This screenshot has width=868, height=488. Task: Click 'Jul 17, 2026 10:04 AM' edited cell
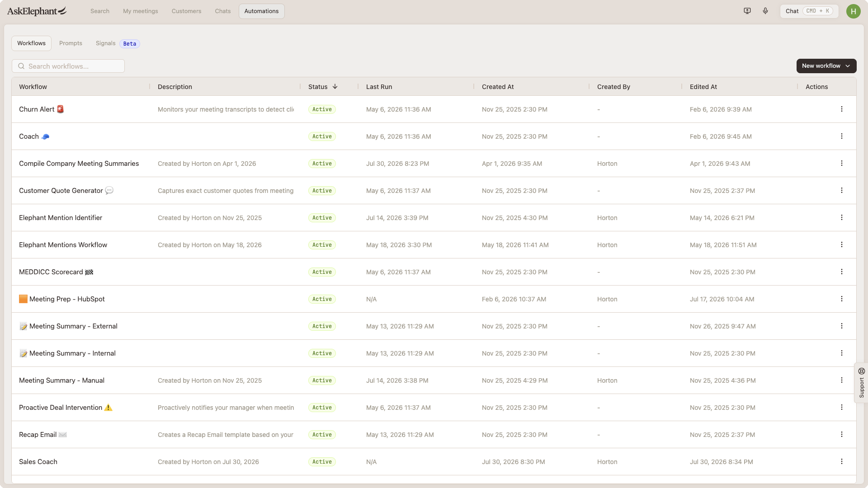[x=722, y=299]
